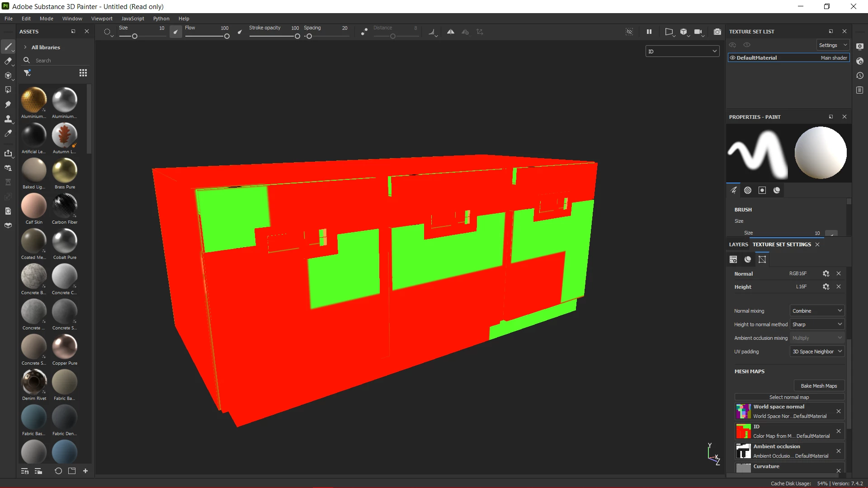Viewport: 868px width, 488px height.
Task: Click the Select normal map button
Action: click(x=789, y=397)
